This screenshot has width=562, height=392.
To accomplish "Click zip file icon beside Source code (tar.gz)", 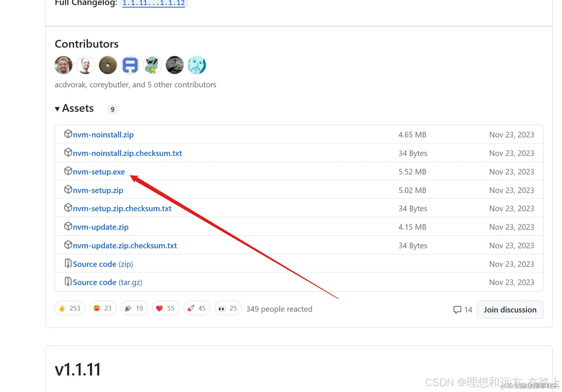I will pos(68,281).
